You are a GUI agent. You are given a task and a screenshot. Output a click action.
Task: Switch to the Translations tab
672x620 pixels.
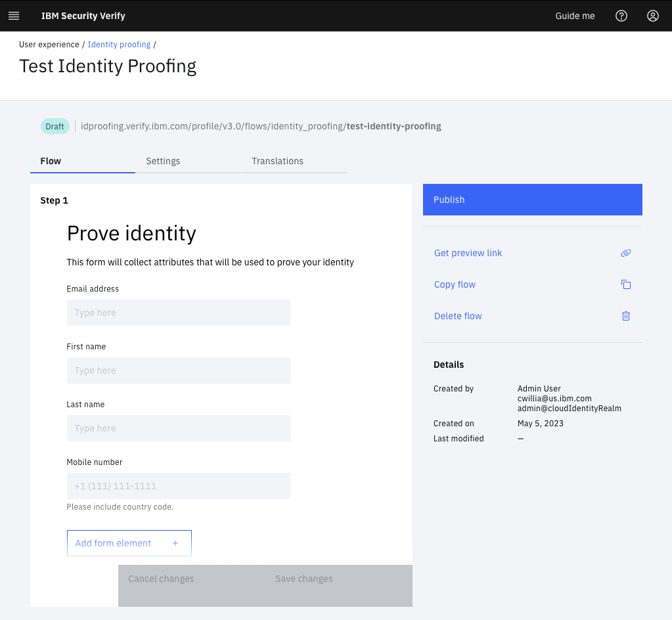tap(277, 161)
